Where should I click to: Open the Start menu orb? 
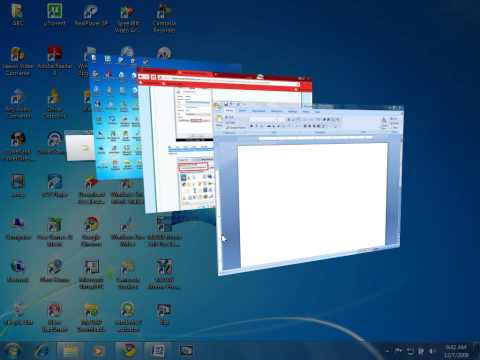pos(13,351)
